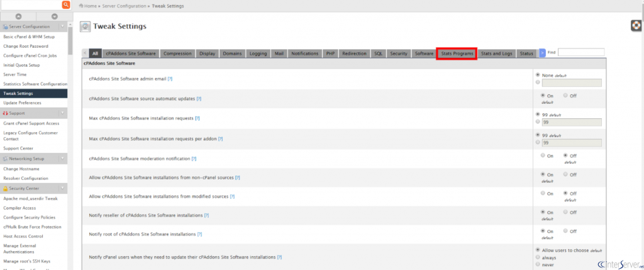
Task: Open help for non-cPanel sources setting
Action: [x=237, y=177]
